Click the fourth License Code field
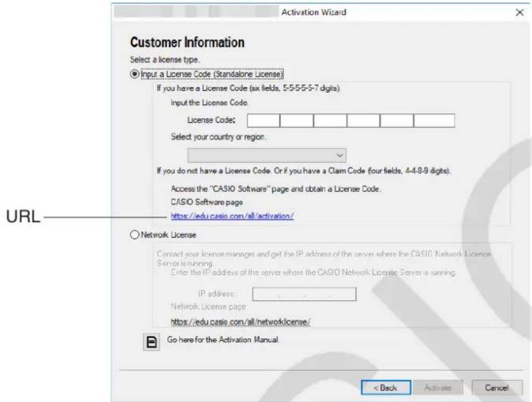The width and height of the screenshot is (532, 402). click(363, 121)
